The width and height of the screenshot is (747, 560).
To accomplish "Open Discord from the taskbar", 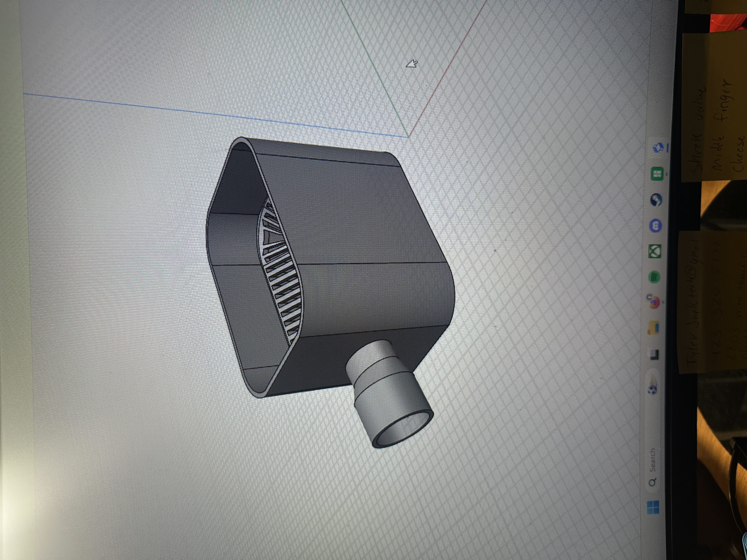I will pos(655,225).
